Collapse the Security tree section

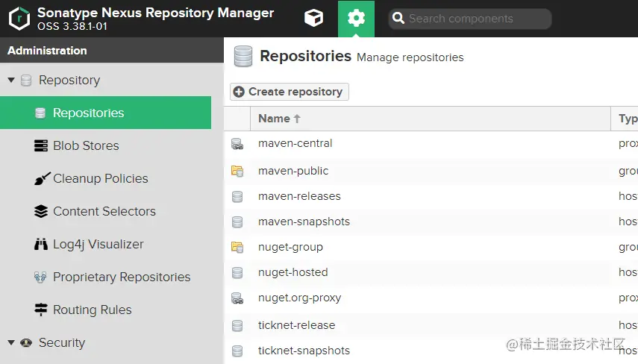tap(11, 342)
